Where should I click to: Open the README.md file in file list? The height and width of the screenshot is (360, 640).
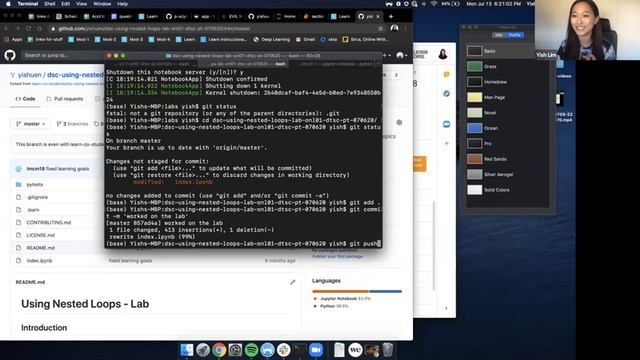point(40,248)
